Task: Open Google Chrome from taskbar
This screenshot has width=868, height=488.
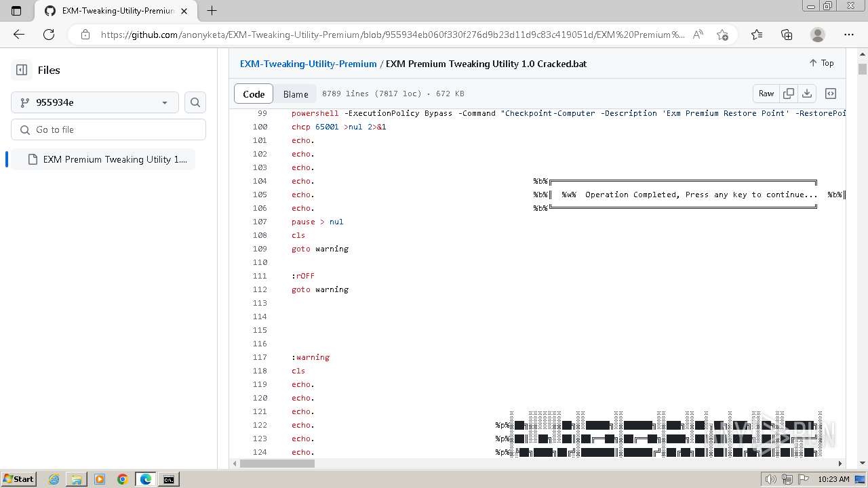Action: point(123,479)
